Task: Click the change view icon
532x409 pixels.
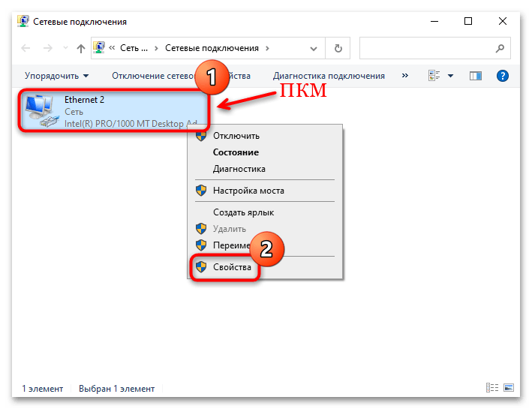Action: [434, 75]
